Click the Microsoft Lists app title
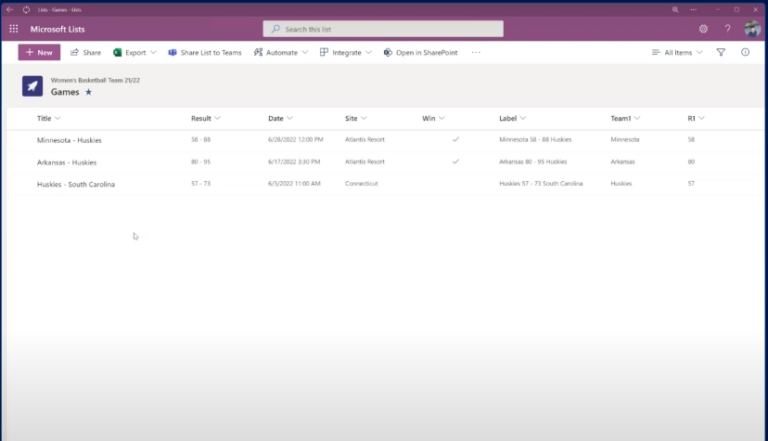This screenshot has width=768, height=441. 57,29
